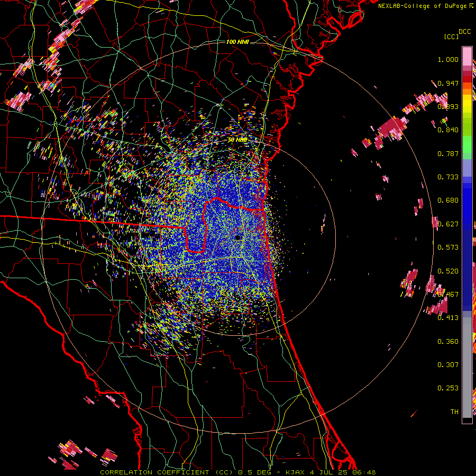
Task: Click the NEXLAB-College of DuPage label
Action: (423, 6)
